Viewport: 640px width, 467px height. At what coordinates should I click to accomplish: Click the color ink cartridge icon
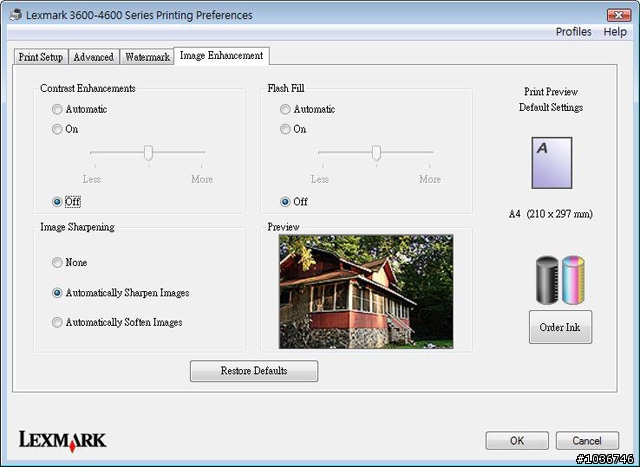click(x=573, y=280)
